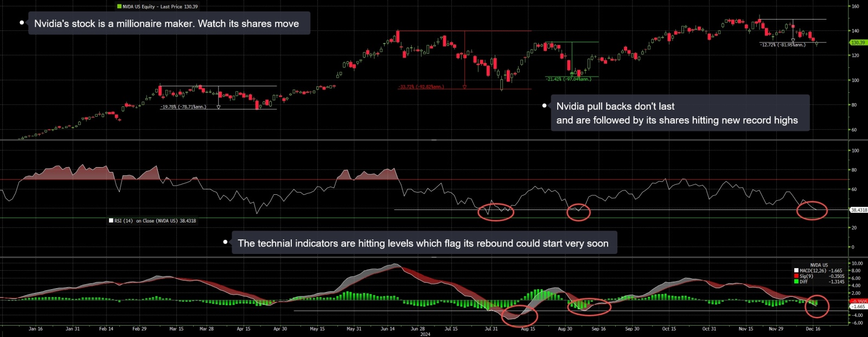Click the 38.4318 RSI value tag
Viewport: 868px width, 337px height.
[859, 210]
